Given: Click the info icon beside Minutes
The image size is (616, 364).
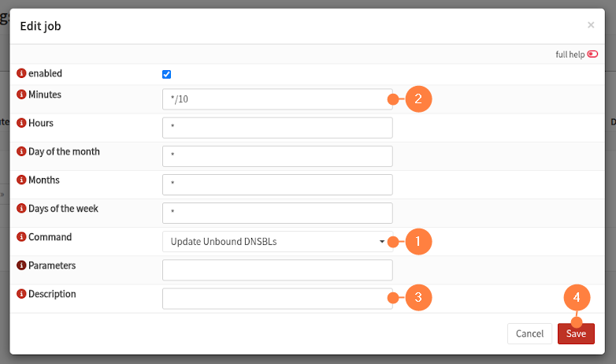Looking at the screenshot, I should pyautogui.click(x=21, y=95).
